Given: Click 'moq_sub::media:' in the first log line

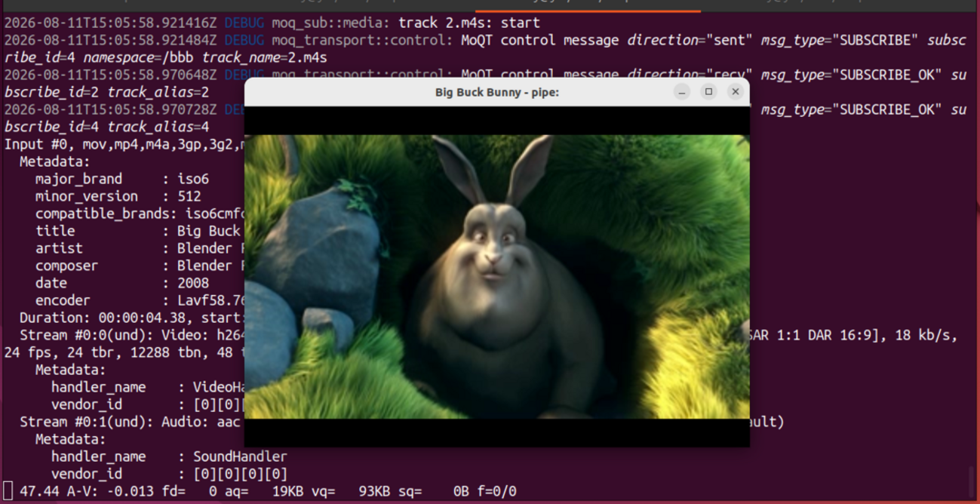Looking at the screenshot, I should click(331, 23).
